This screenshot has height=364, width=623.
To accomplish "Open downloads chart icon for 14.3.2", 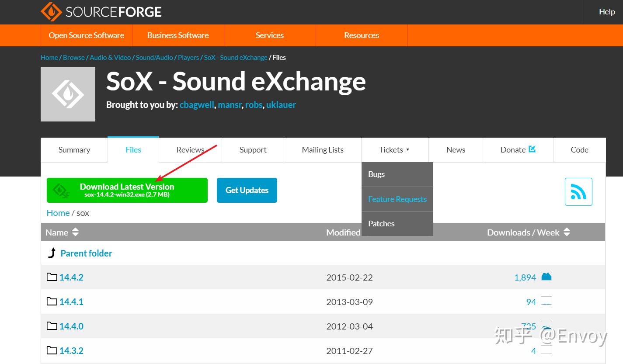I will click(x=546, y=350).
